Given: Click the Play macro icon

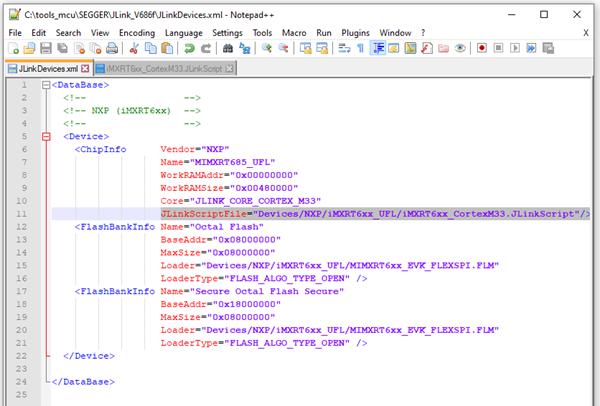Looking at the screenshot, I should [x=515, y=48].
